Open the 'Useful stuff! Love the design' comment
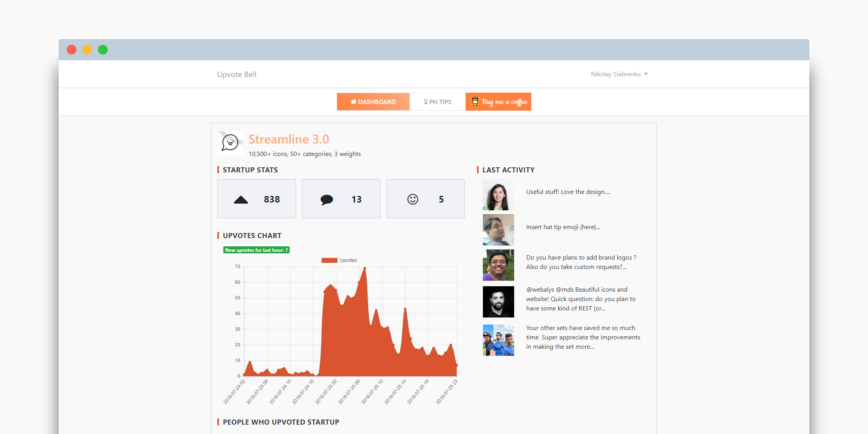Viewport: 868px width, 434px height. pos(568,192)
